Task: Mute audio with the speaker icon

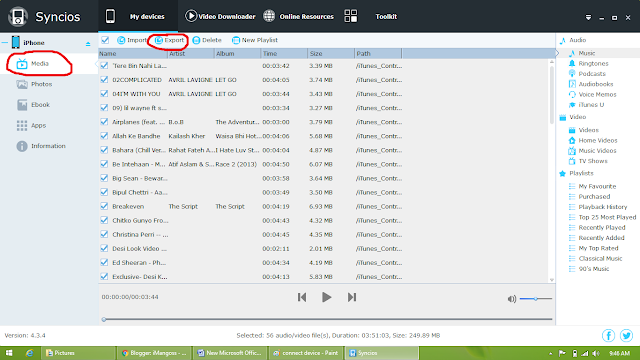Action: (x=512, y=299)
